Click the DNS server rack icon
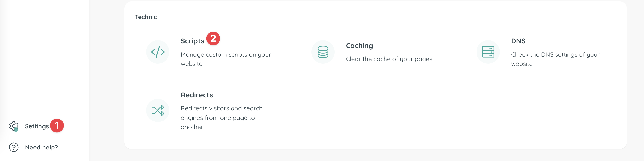This screenshot has height=161, width=644. [488, 52]
